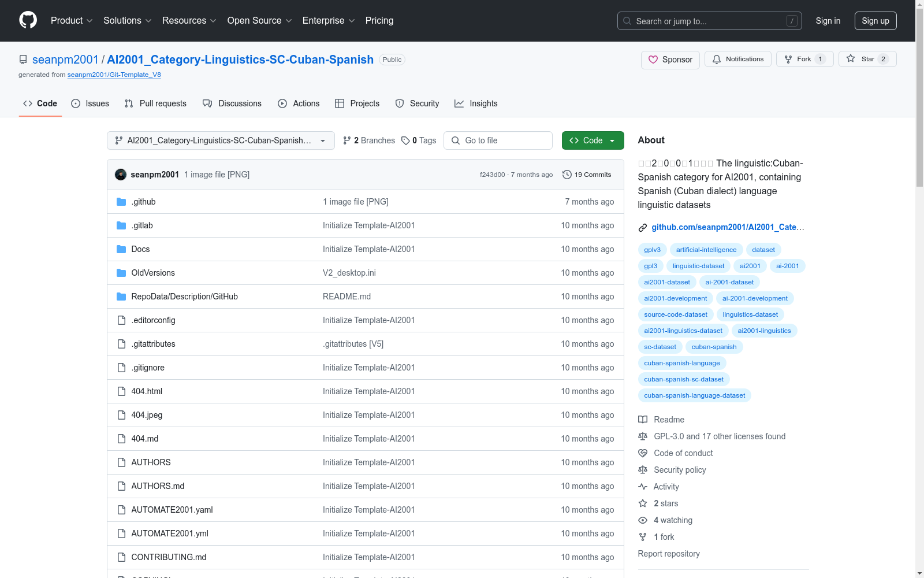Image resolution: width=924 pixels, height=578 pixels.
Task: Click the tag icon beside 0 Tags
Action: (405, 140)
